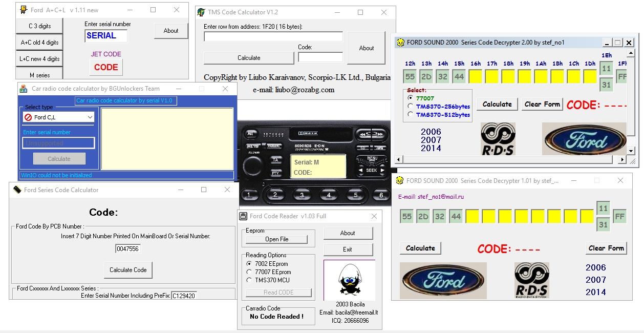The height and width of the screenshot is (333, 644).
Task: Click the Ford Code Reader title bar icon
Action: click(244, 216)
